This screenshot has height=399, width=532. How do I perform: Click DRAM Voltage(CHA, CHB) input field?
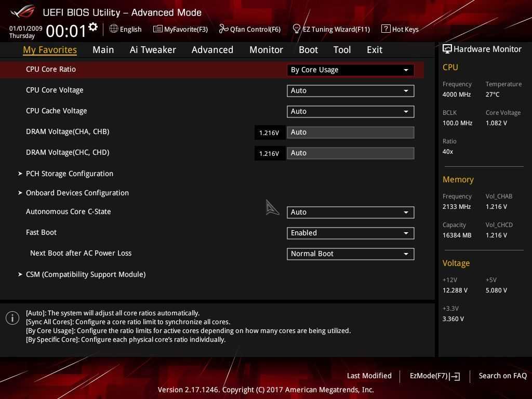click(350, 132)
